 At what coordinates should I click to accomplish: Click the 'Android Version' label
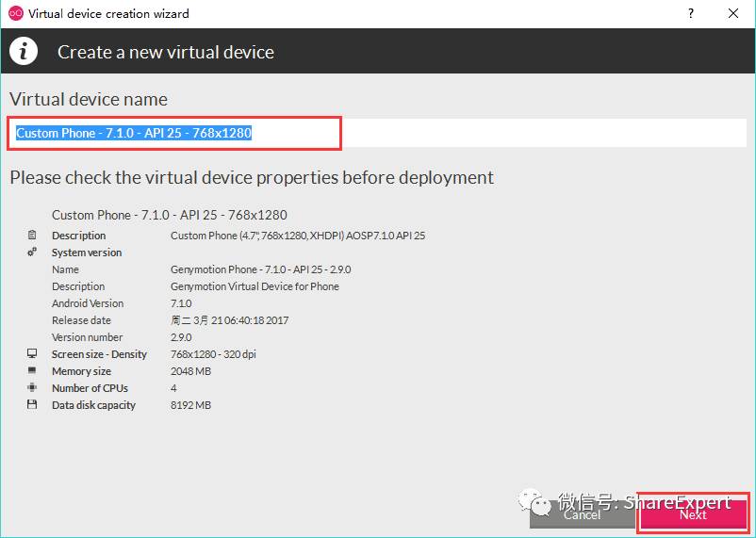coord(88,303)
